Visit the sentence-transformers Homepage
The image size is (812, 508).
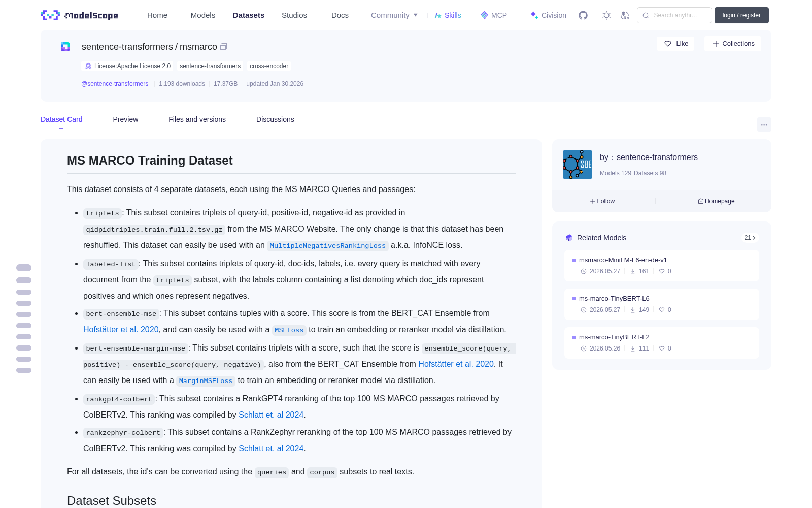(716, 201)
